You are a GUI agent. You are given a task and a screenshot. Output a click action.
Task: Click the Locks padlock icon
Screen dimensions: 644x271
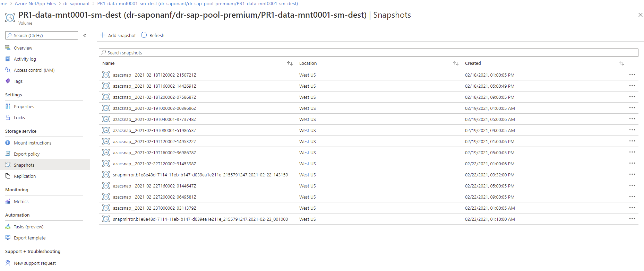pyautogui.click(x=8, y=117)
